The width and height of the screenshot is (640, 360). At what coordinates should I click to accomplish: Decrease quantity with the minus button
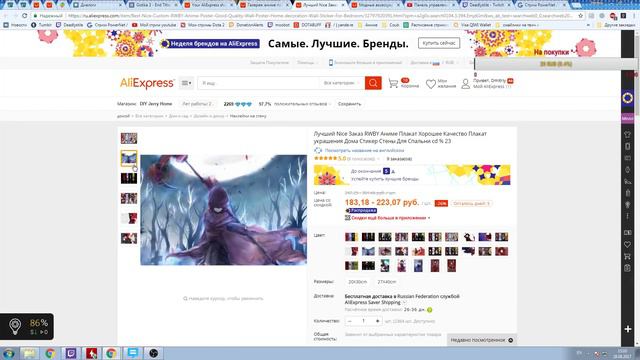pos(349,321)
